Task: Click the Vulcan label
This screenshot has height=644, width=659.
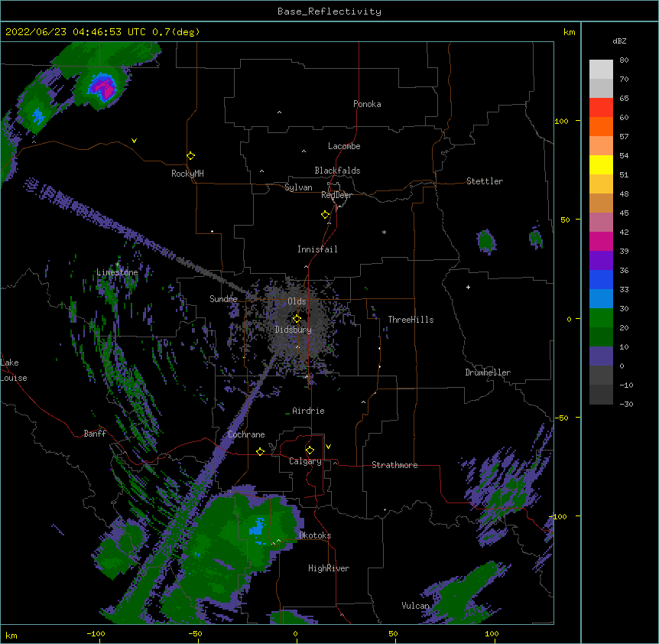Action: pyautogui.click(x=415, y=606)
